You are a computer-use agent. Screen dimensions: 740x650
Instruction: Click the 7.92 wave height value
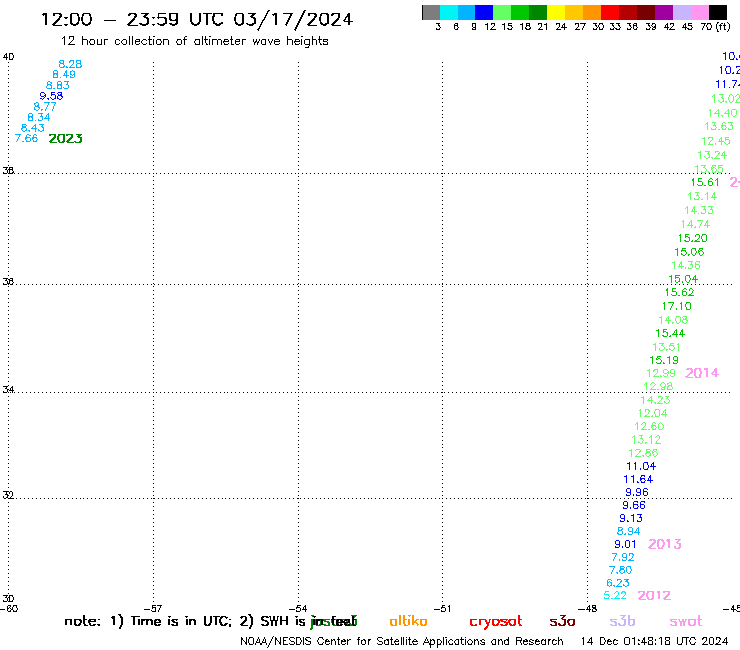pos(622,557)
